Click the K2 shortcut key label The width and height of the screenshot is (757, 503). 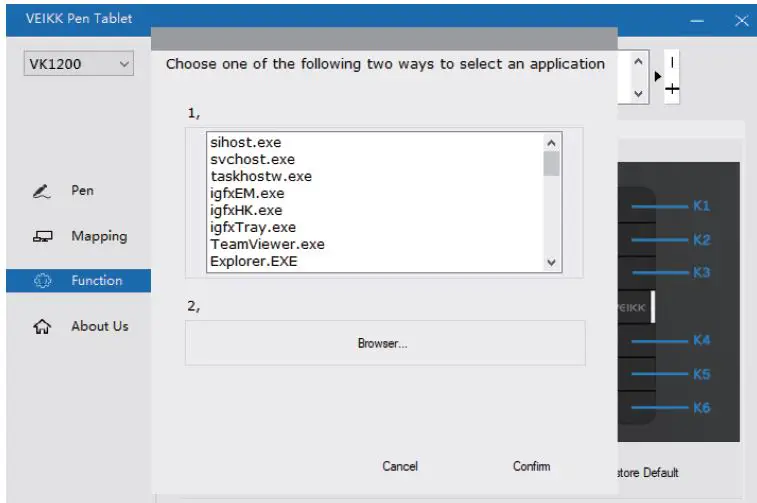pyautogui.click(x=701, y=240)
